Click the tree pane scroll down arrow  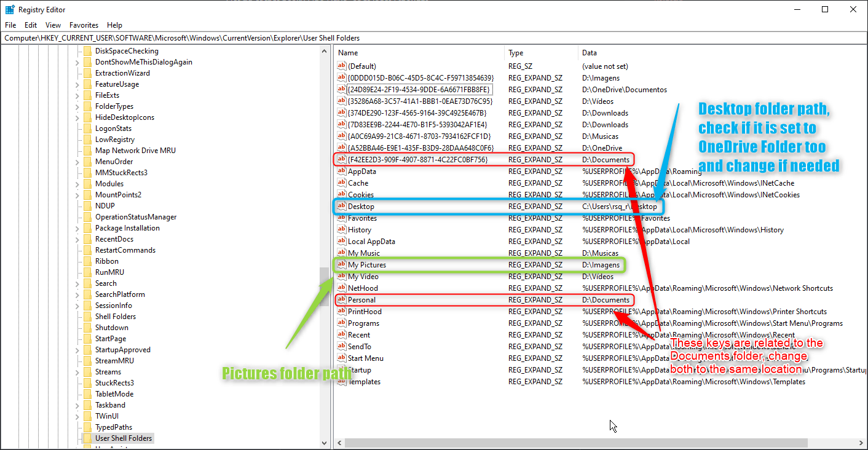[x=325, y=443]
